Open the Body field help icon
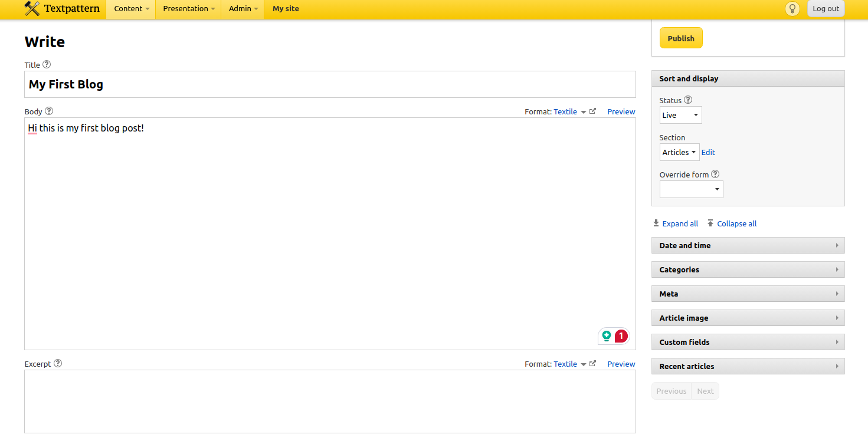 [49, 111]
